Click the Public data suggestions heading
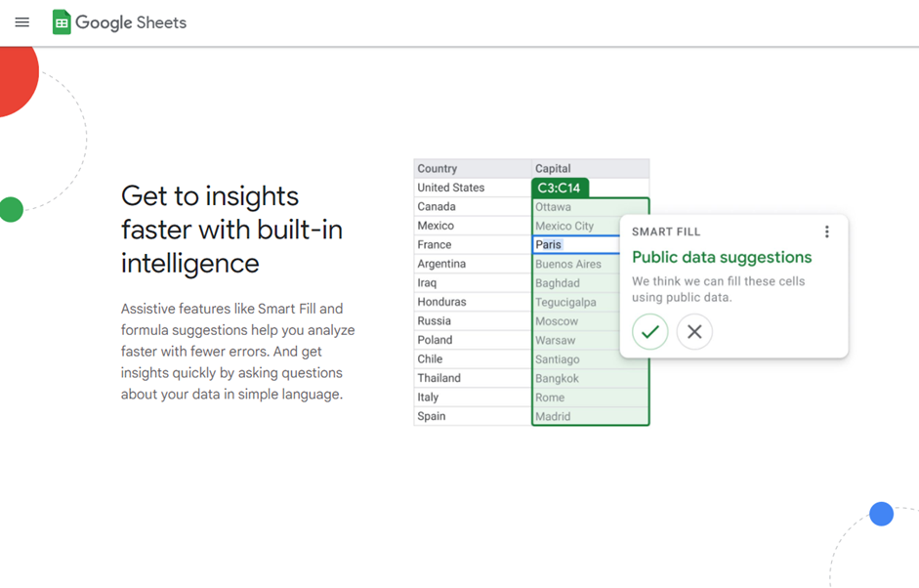 (x=722, y=257)
